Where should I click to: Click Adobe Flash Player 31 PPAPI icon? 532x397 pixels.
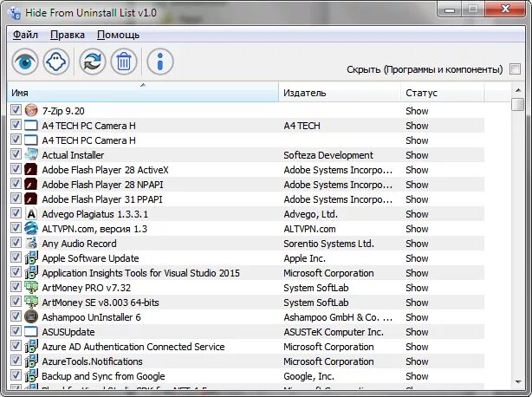coord(31,198)
